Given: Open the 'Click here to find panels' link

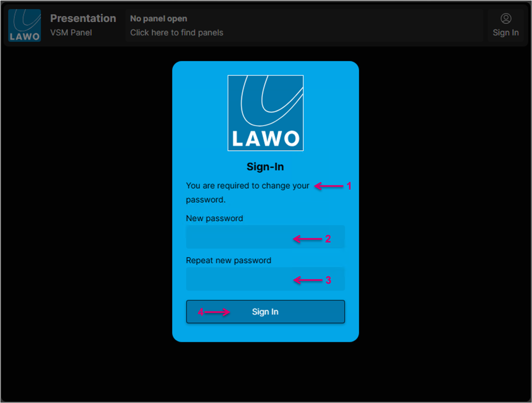Looking at the screenshot, I should click(177, 32).
